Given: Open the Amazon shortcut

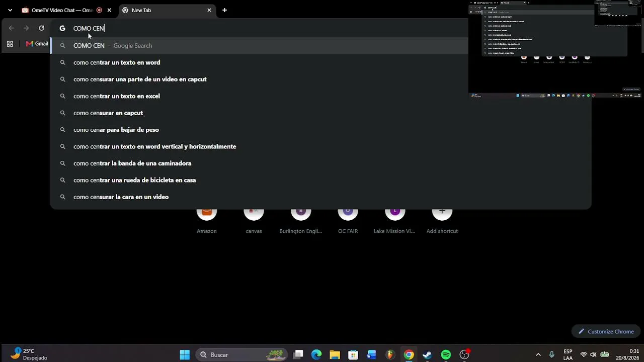Looking at the screenshot, I should (x=207, y=220).
